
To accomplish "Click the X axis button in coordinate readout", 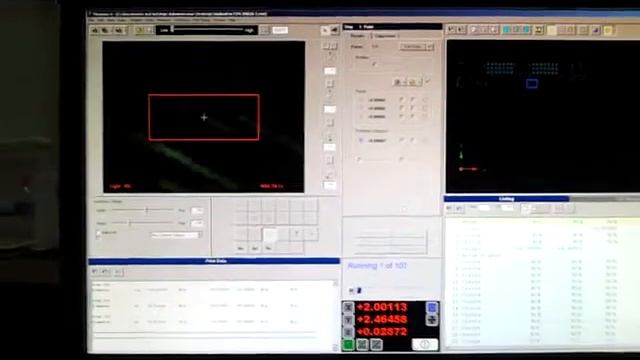I will pyautogui.click(x=348, y=307).
